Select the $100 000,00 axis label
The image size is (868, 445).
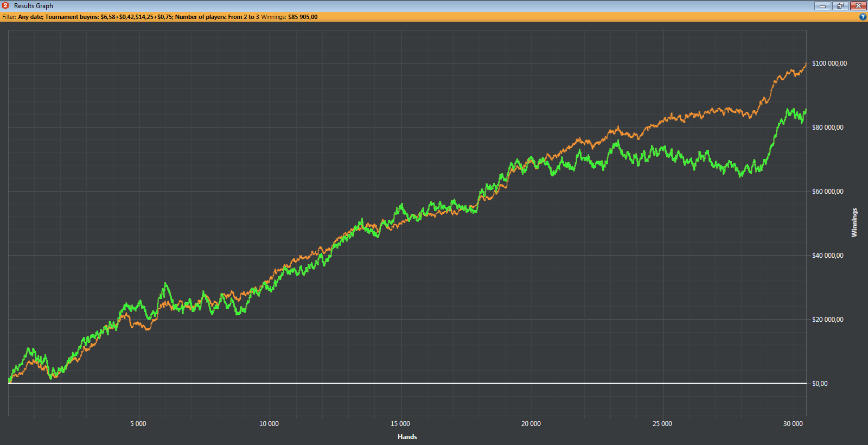(x=829, y=63)
